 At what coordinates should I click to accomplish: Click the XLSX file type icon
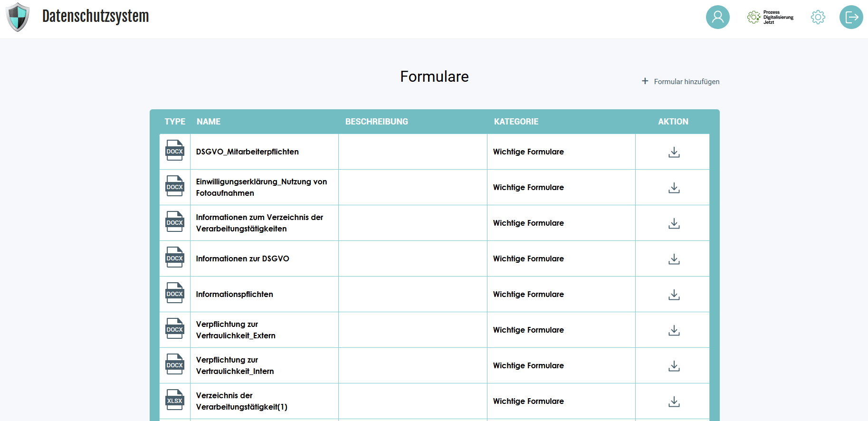(x=174, y=400)
